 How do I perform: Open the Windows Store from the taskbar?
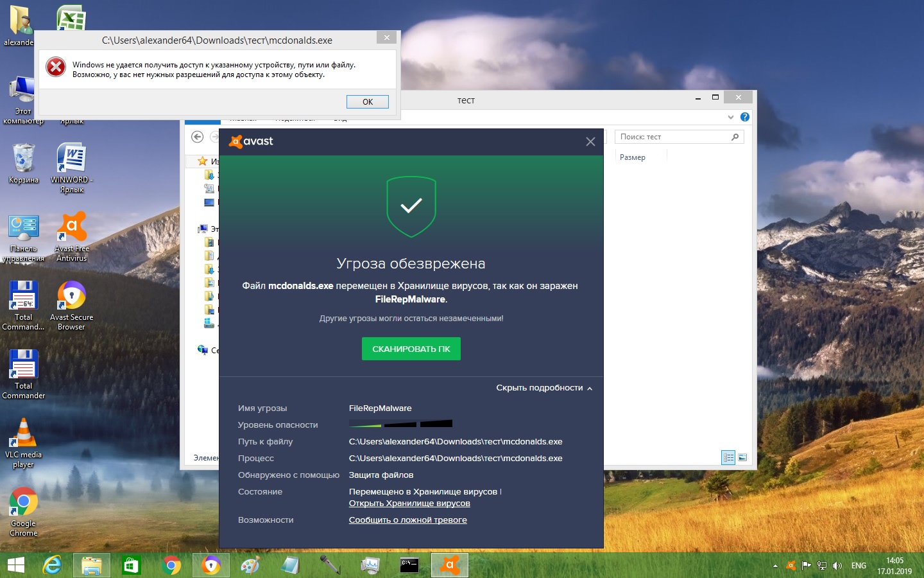(132, 565)
